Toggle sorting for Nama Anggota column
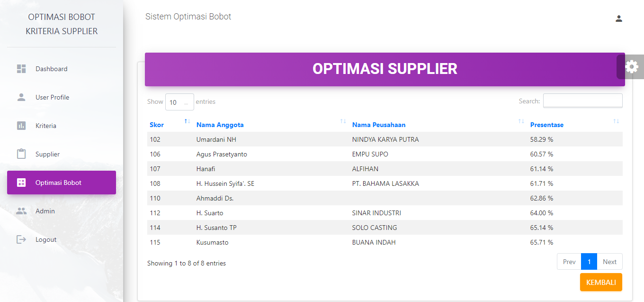Image resolution: width=644 pixels, height=302 pixels. [x=343, y=122]
